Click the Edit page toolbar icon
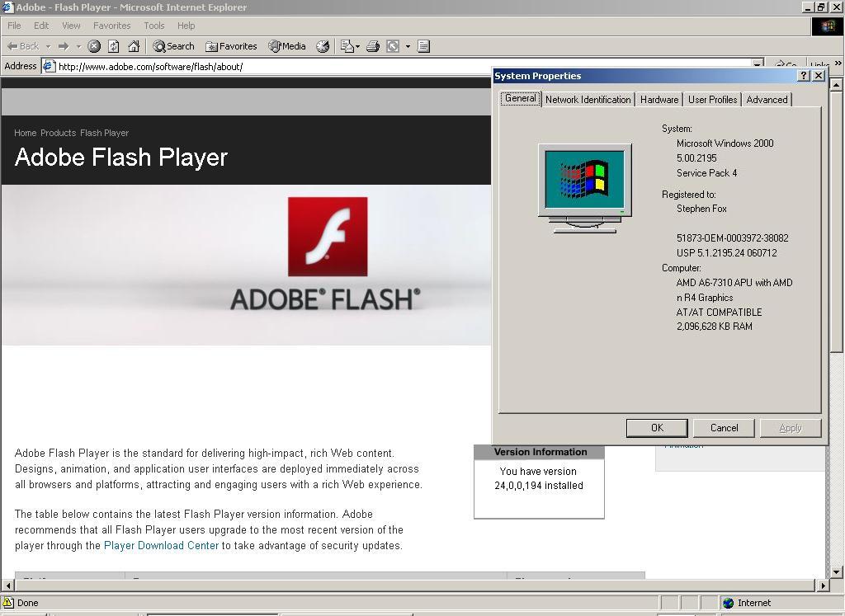The image size is (845, 616). (x=393, y=46)
